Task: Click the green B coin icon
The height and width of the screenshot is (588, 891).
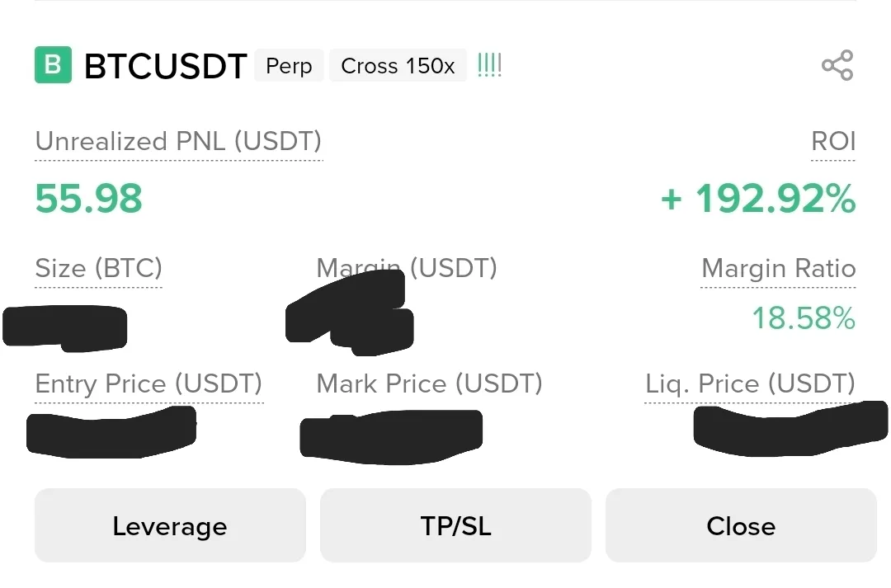Action: (53, 65)
